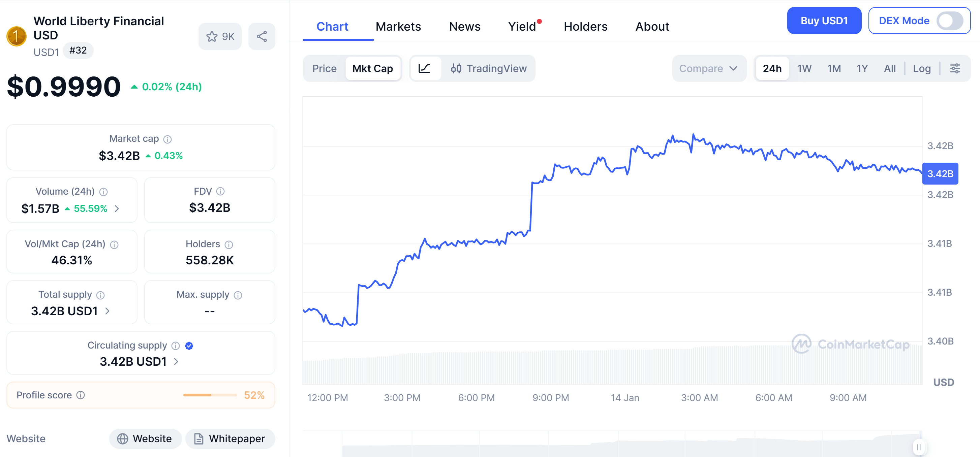
Task: Open chart settings via sliders icon
Action: point(956,68)
